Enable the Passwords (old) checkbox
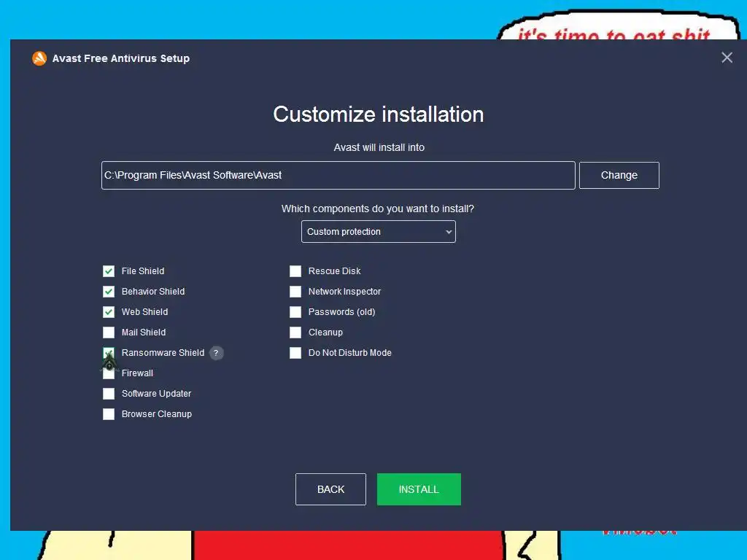Viewport: 747px width, 560px height. point(295,312)
